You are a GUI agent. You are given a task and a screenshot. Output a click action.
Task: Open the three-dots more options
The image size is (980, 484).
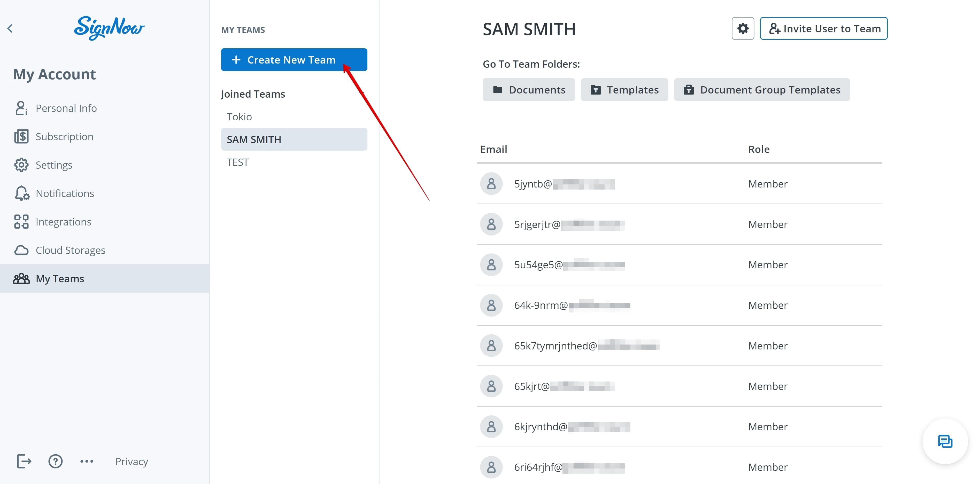point(87,462)
